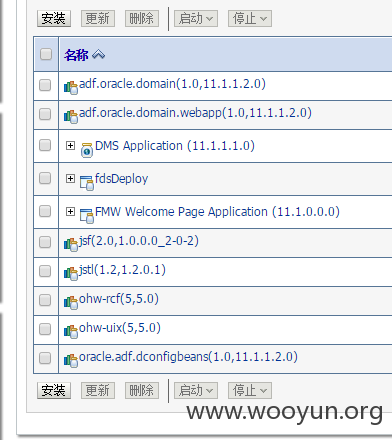
Task: Open adf.oracle.domain(1.0,11.1.1.2.0) link
Action: coord(172,84)
